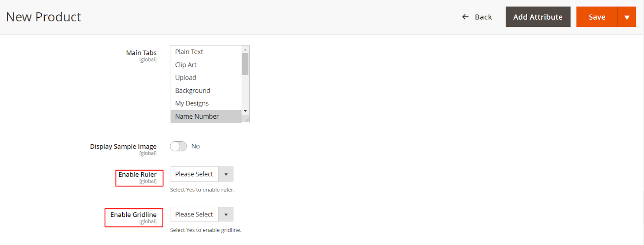The width and height of the screenshot is (644, 245).
Task: Open the Enable Gridline dropdown
Action: click(201, 214)
